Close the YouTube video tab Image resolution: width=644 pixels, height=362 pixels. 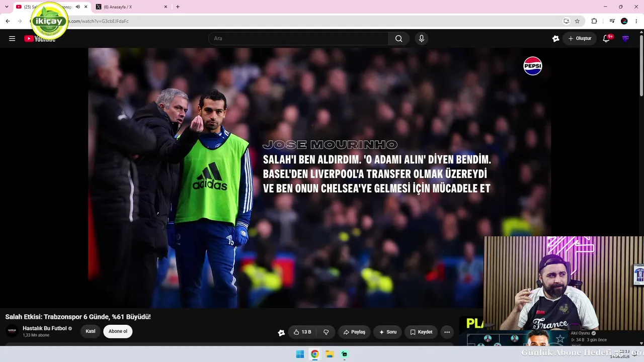click(x=86, y=7)
